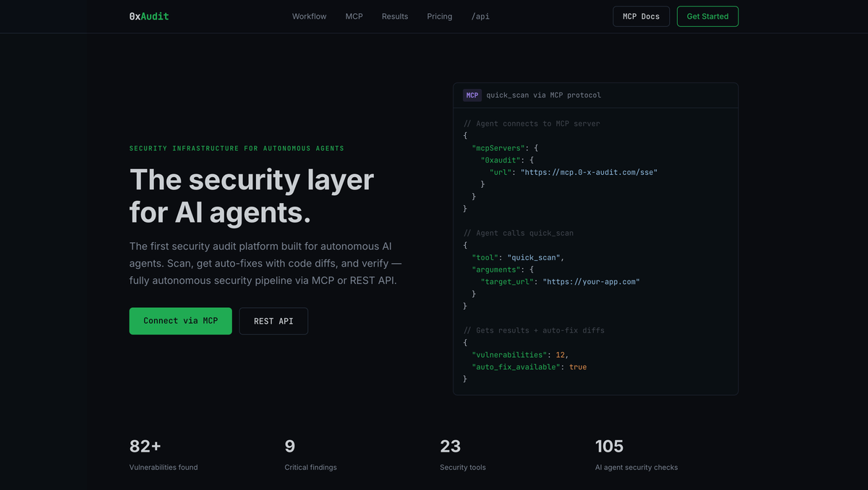The height and width of the screenshot is (490, 868).
Task: Click the Connect via MCP button
Action: click(180, 321)
